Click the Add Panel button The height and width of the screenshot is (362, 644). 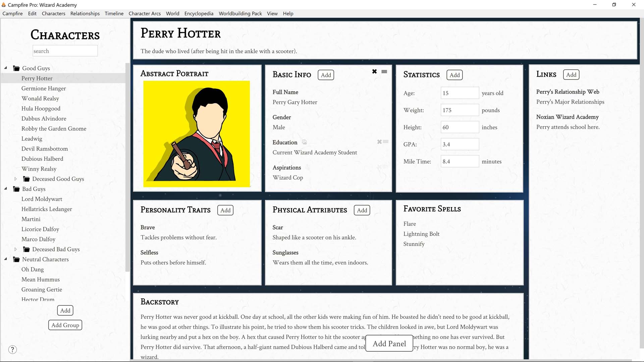pyautogui.click(x=389, y=344)
